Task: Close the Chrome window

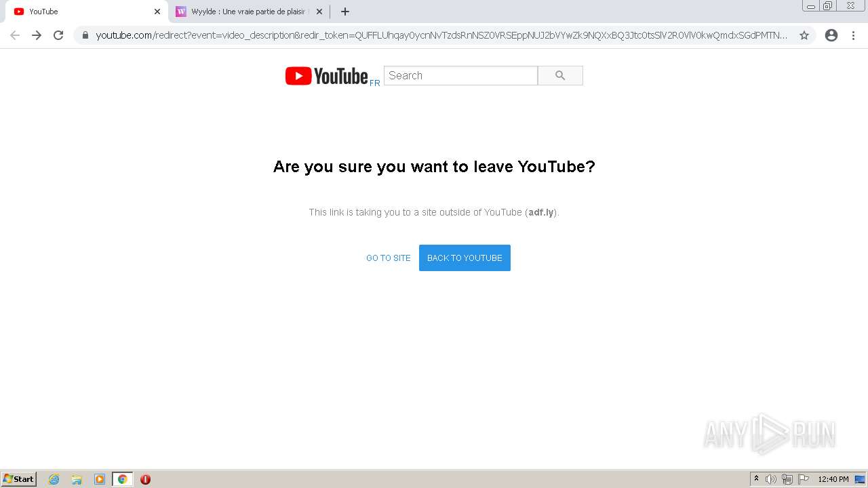Action: (x=850, y=6)
